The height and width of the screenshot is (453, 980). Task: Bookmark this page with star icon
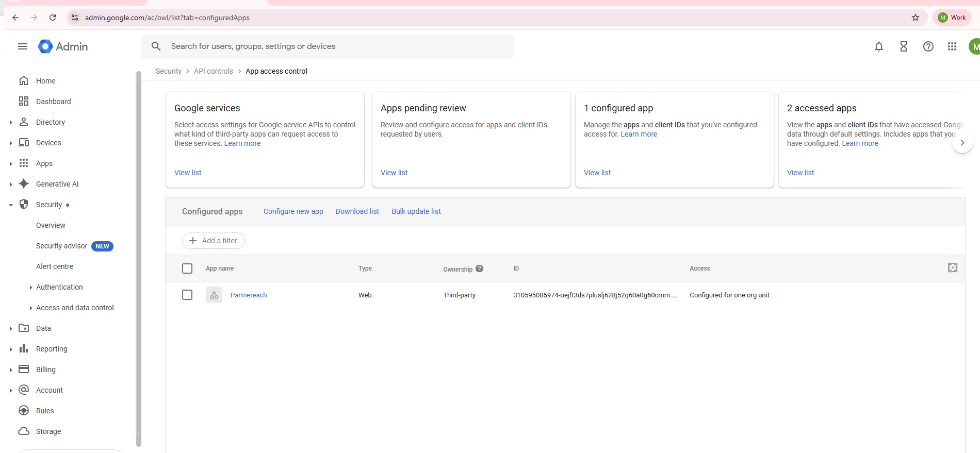[916, 18]
